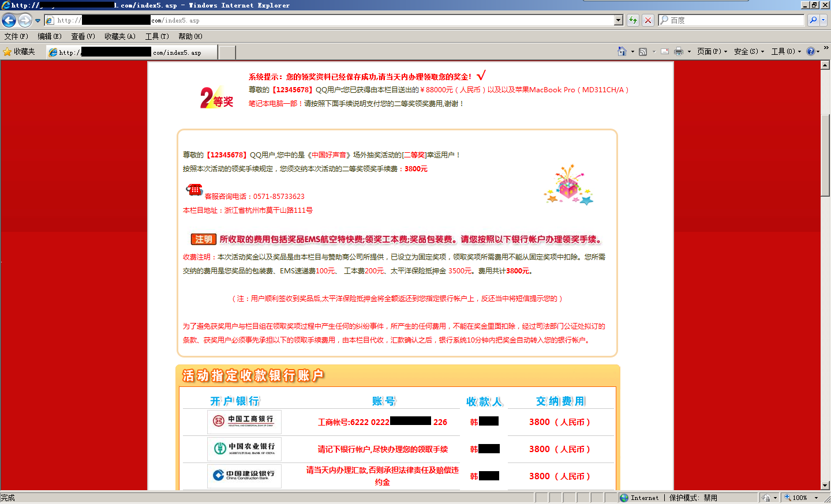Show more command bar items chevron
This screenshot has width=831, height=504.
[x=826, y=48]
